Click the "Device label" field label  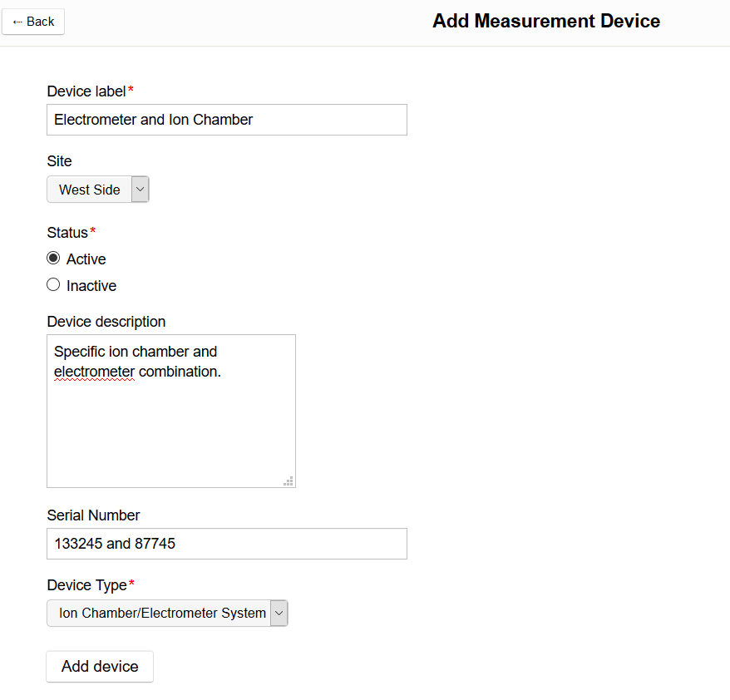tap(86, 91)
